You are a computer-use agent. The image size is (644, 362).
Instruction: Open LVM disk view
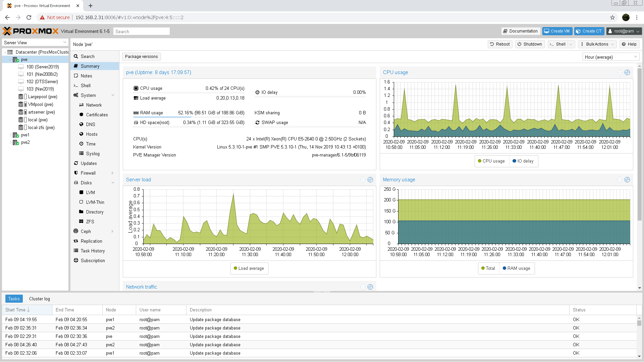pyautogui.click(x=90, y=192)
